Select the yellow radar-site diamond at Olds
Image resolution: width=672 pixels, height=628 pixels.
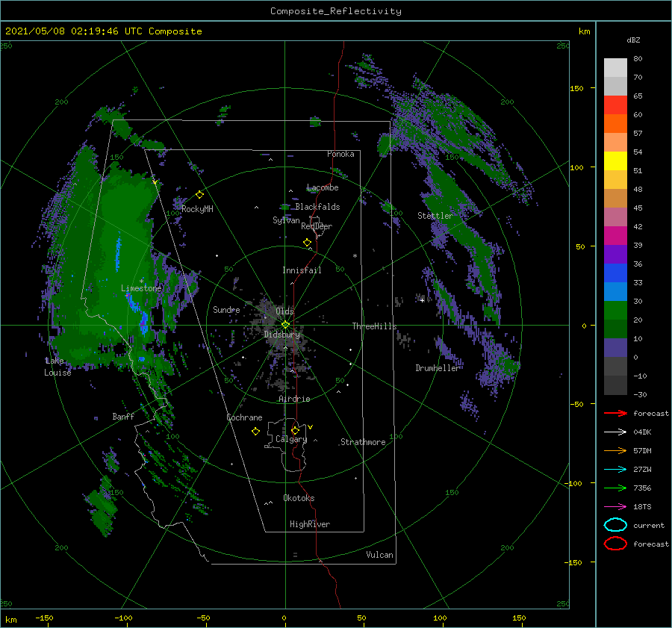[x=285, y=325]
